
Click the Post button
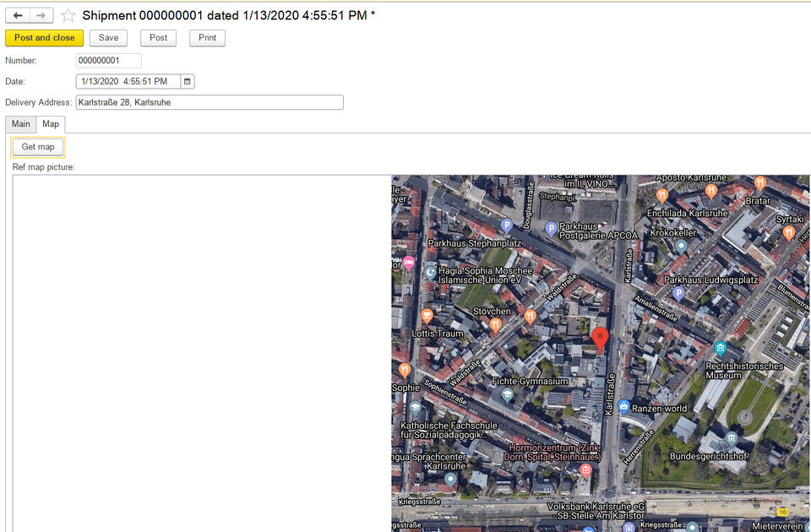(x=158, y=38)
